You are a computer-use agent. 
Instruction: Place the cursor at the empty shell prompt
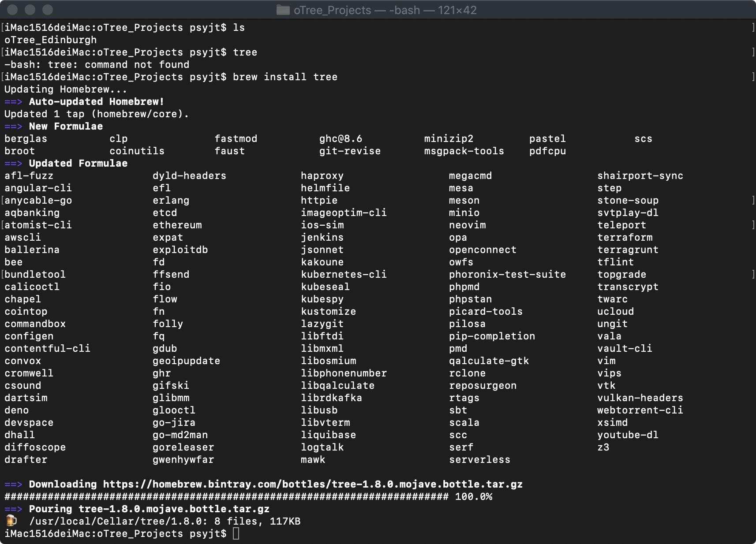[237, 534]
